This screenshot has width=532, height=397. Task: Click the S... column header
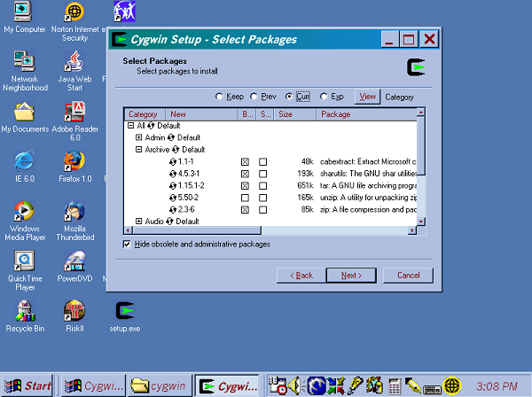point(265,114)
